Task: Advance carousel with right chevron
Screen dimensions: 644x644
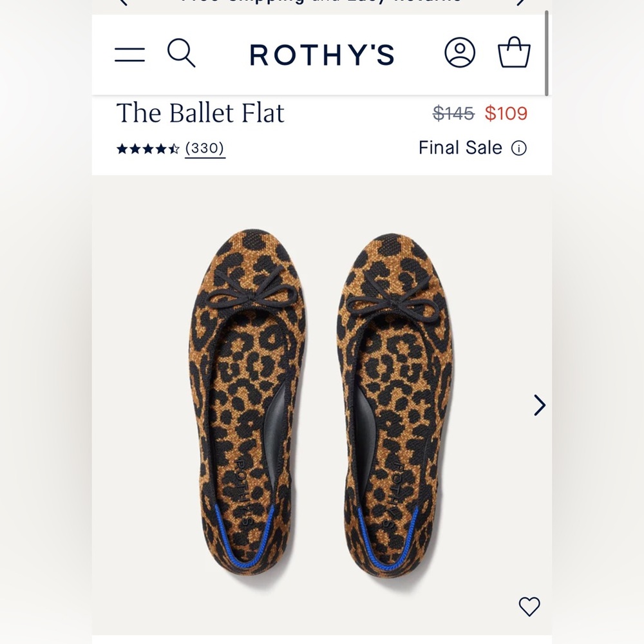Action: tap(539, 405)
